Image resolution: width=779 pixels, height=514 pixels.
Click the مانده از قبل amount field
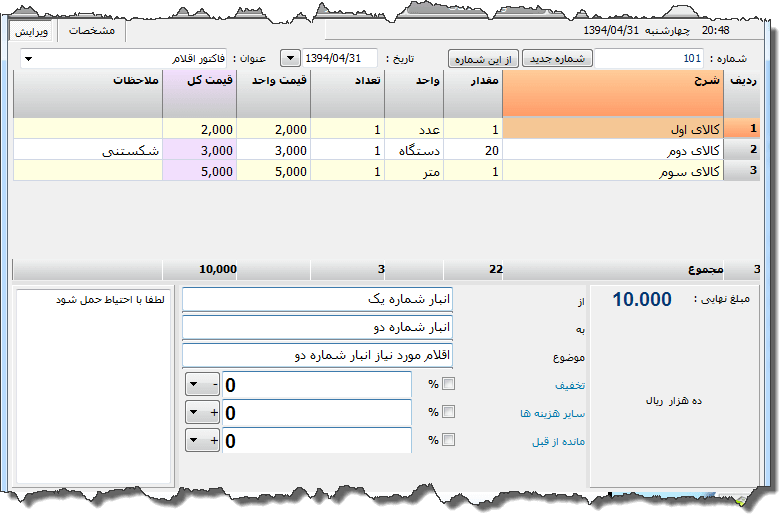[x=317, y=441]
